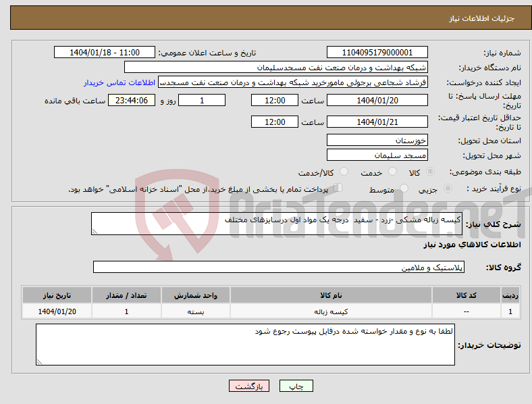The width and height of the screenshot is (532, 404).
Task: Click the کد کالا column header
Action: click(467, 295)
